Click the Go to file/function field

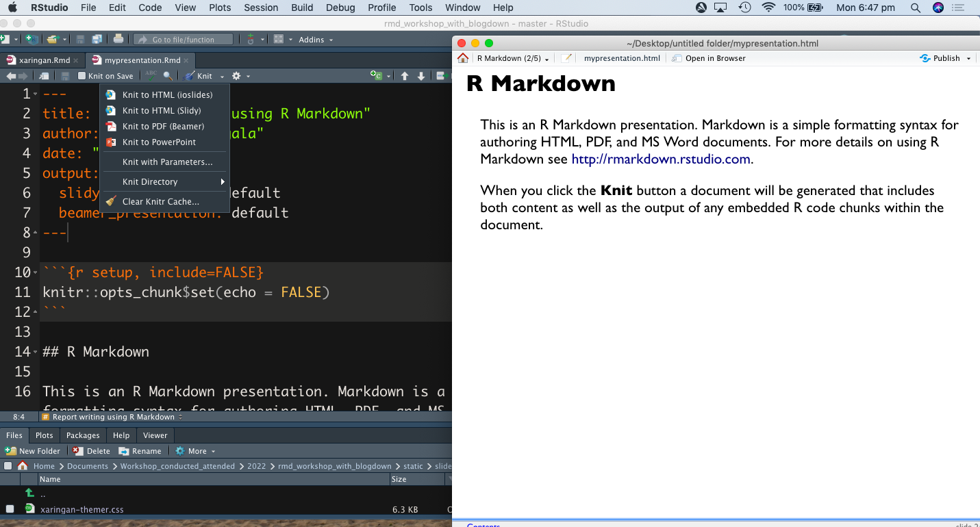(x=184, y=40)
